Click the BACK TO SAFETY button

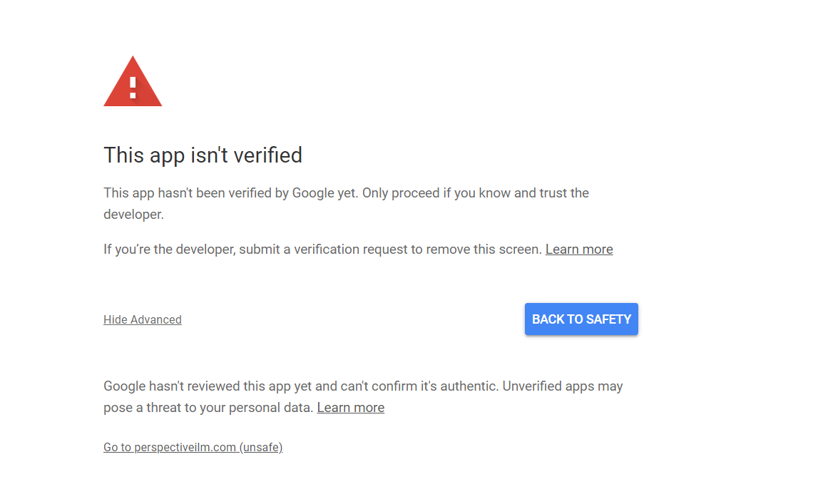point(581,319)
